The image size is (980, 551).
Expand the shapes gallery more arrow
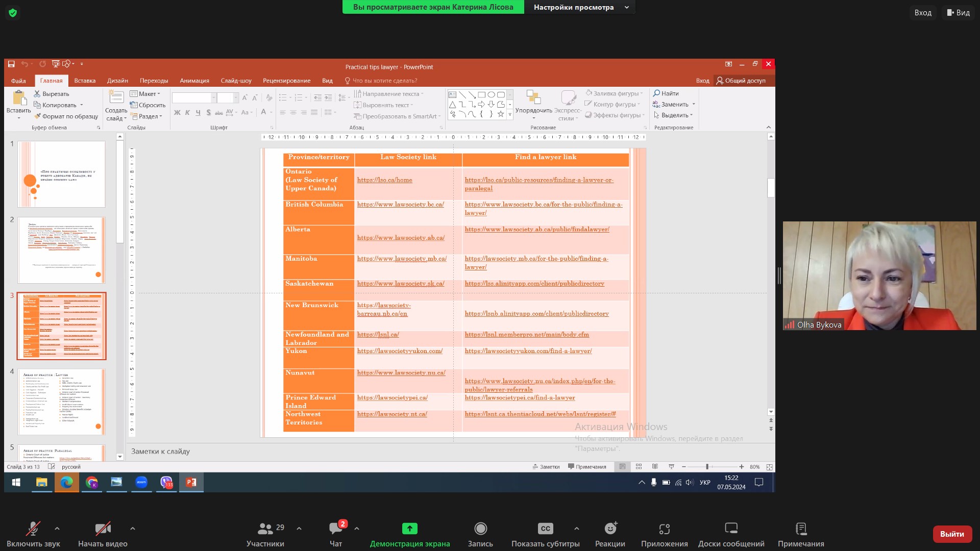point(510,115)
